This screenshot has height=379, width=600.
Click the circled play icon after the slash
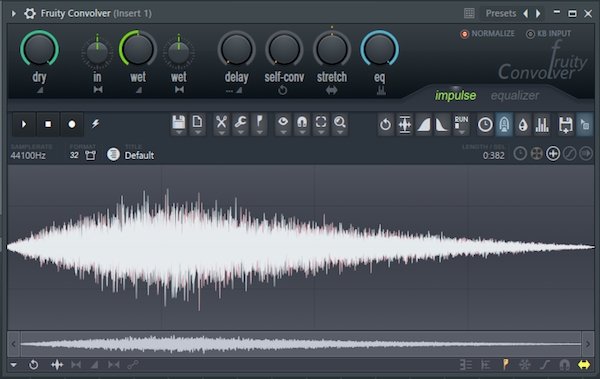(586, 154)
